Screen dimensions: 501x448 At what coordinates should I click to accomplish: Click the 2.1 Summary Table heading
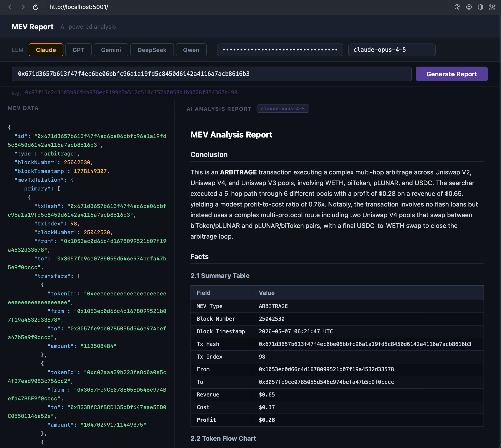[220, 276]
